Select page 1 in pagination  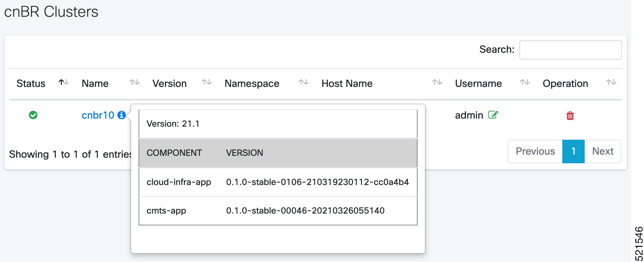[x=573, y=151]
